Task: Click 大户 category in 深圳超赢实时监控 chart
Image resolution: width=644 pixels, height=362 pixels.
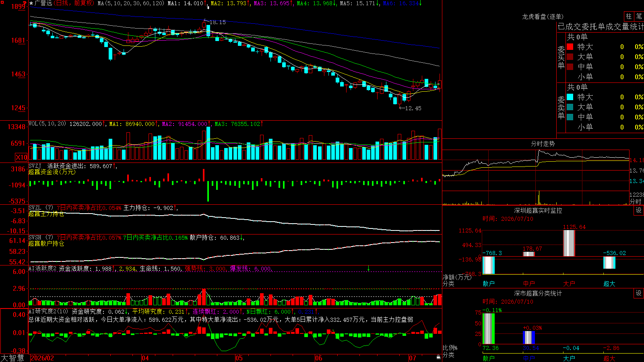Action: click(x=569, y=284)
